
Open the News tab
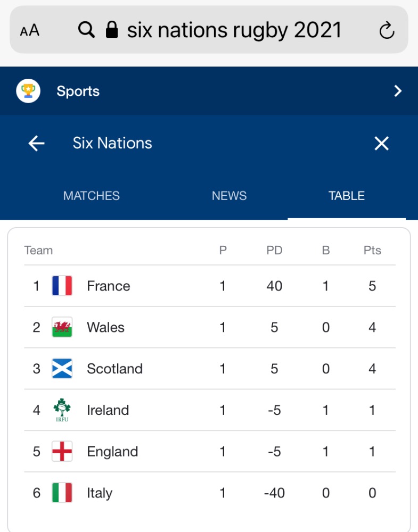(x=229, y=196)
